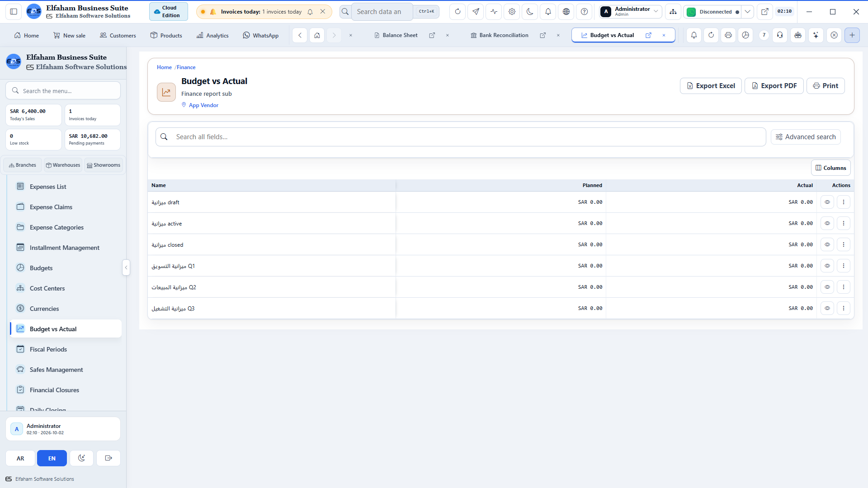Open the pie chart icon in tab bar

click(x=745, y=35)
